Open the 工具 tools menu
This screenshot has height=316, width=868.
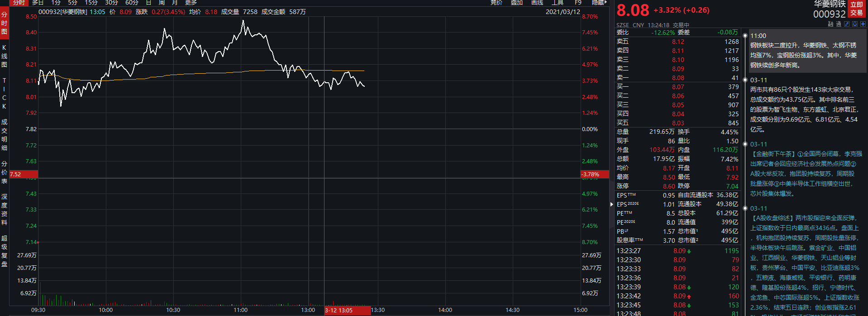558,3
